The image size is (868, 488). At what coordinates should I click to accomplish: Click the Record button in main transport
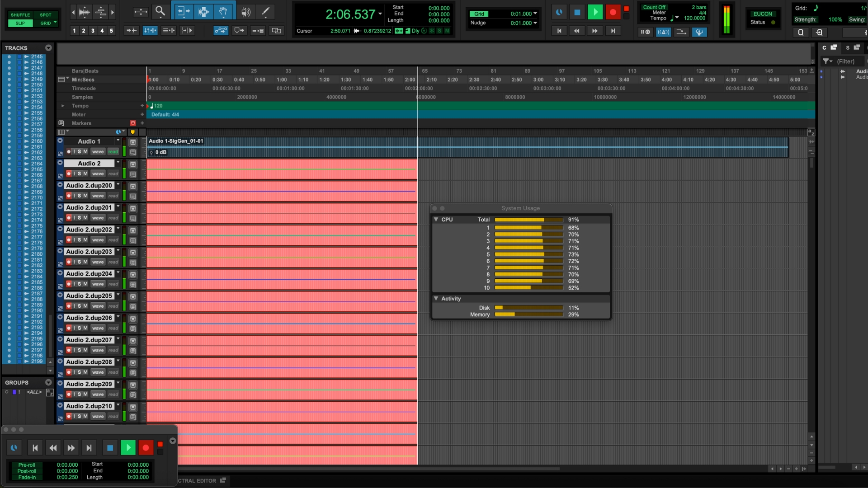click(x=613, y=12)
